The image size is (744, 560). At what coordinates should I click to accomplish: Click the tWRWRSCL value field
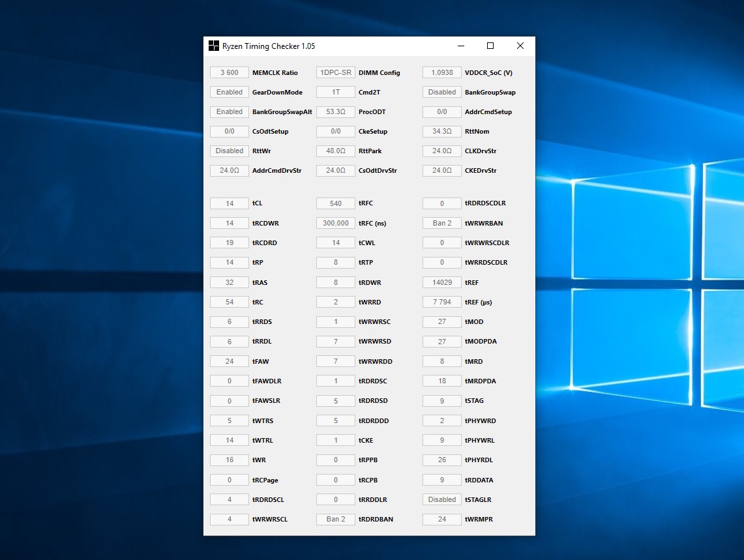[x=230, y=519]
